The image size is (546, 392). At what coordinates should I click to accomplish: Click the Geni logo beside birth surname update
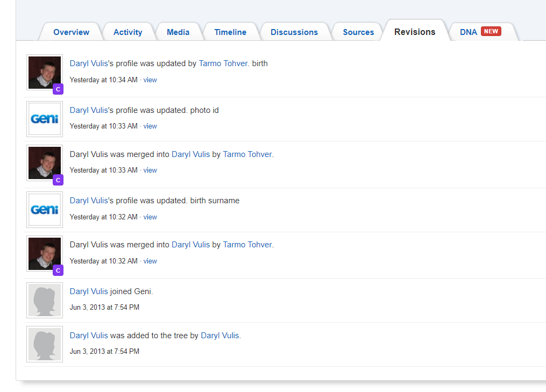pos(45,209)
